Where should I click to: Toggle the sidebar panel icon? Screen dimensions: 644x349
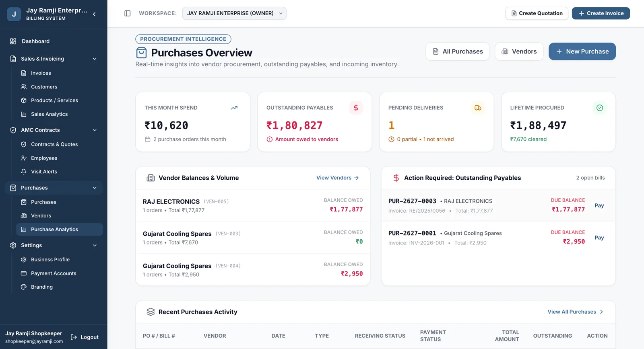click(127, 13)
